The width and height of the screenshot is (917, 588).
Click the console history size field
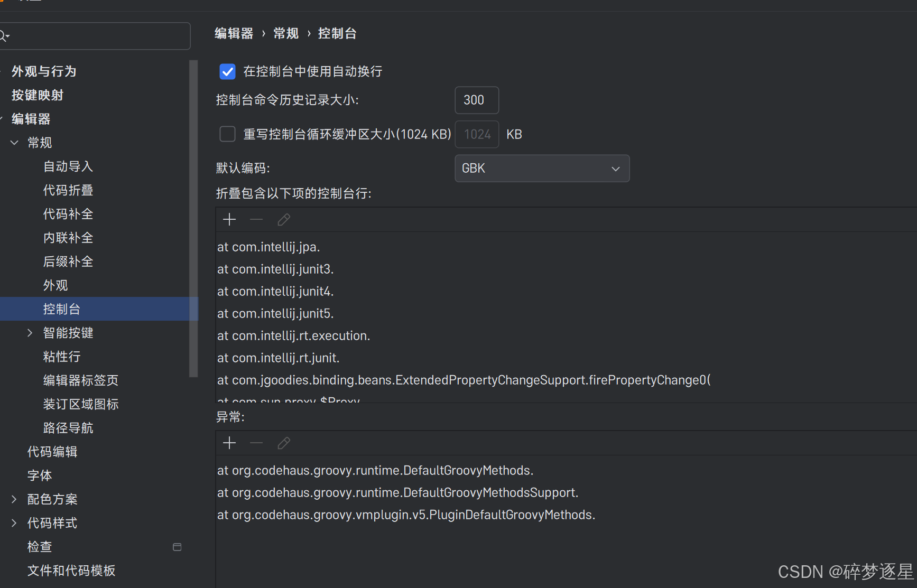(476, 100)
